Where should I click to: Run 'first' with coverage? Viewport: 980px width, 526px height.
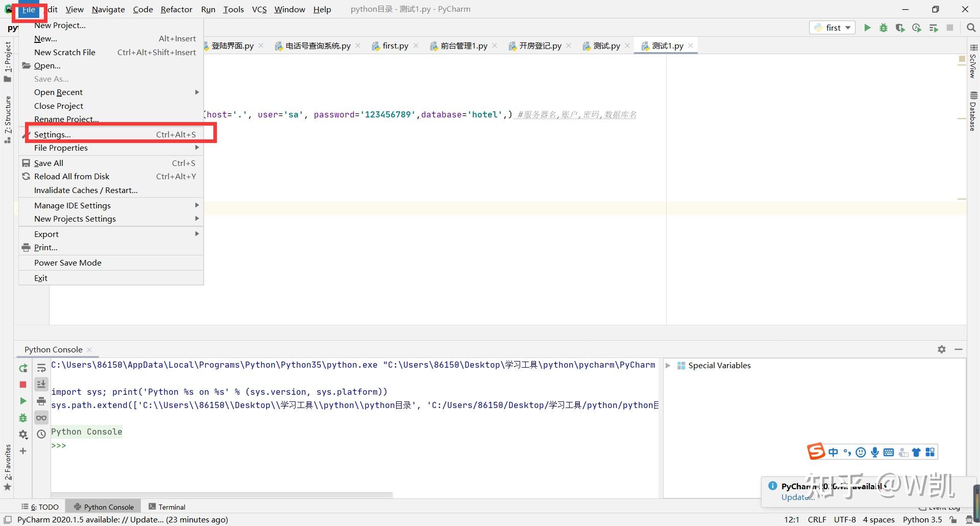pos(900,28)
